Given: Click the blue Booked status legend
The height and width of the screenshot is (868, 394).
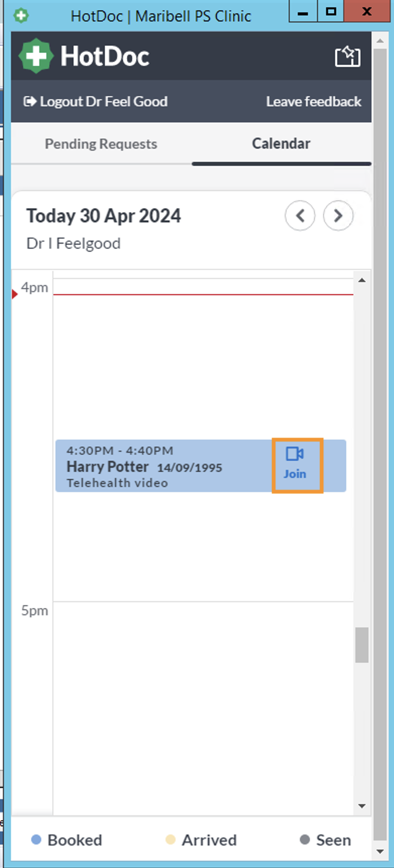Looking at the screenshot, I should click(67, 840).
